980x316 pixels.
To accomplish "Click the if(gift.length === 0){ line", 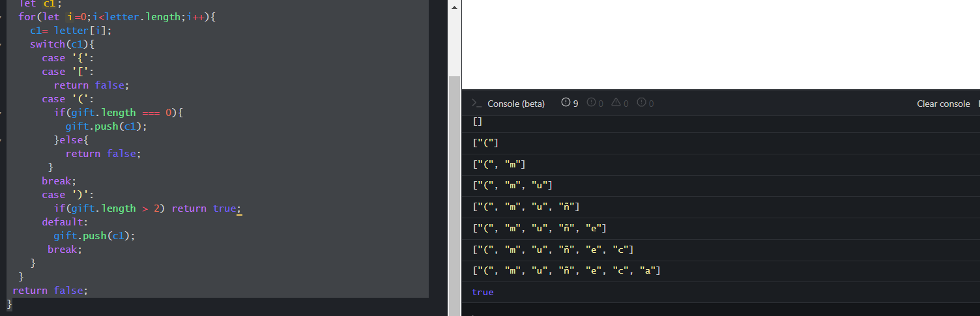I will pyautogui.click(x=119, y=113).
